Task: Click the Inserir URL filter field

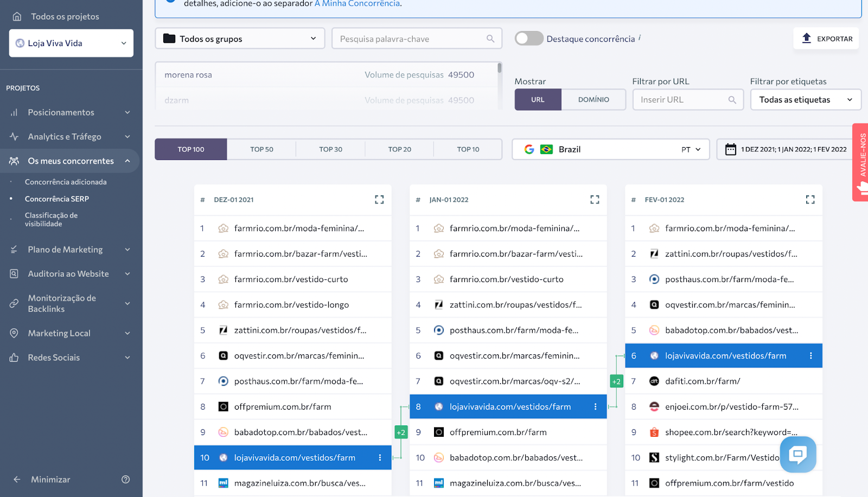Action: pos(688,100)
